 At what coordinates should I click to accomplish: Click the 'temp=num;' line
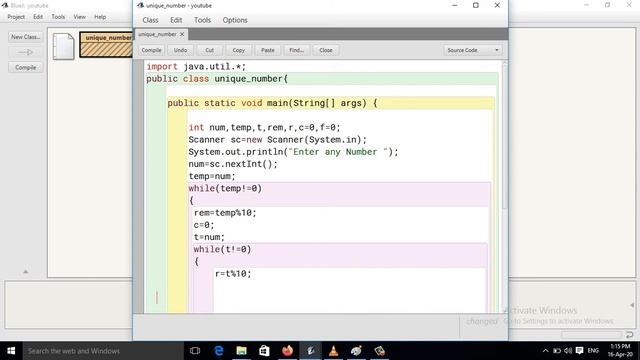click(212, 176)
